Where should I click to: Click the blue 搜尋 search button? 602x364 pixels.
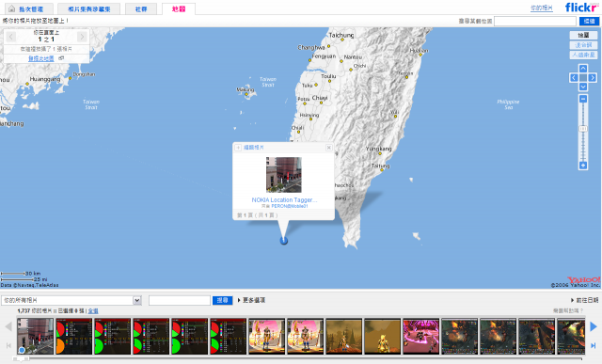click(x=222, y=300)
